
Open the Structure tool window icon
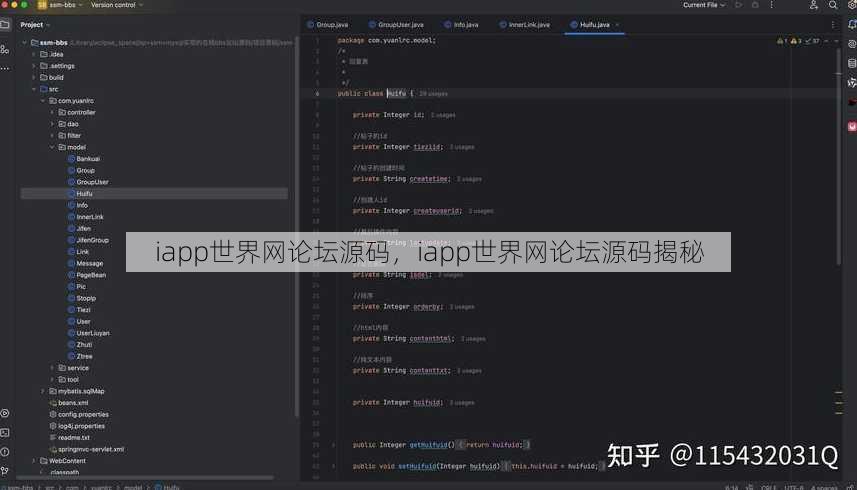(x=5, y=50)
